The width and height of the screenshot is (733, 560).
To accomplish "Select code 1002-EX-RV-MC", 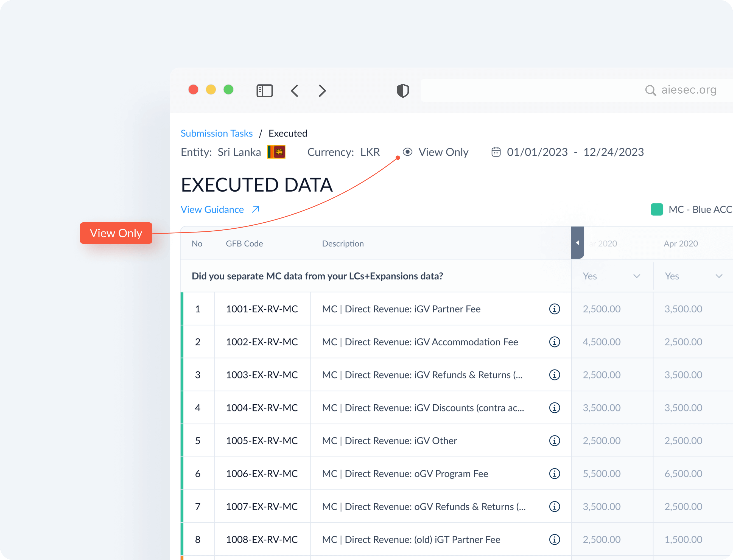I will coord(262,342).
